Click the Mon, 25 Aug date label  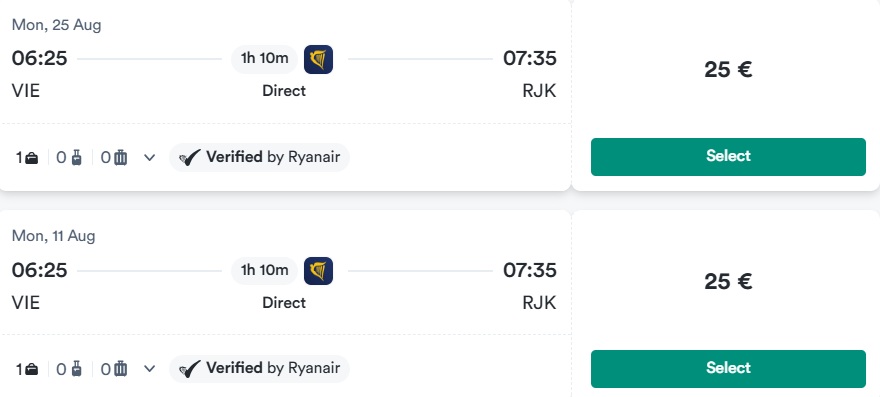click(57, 25)
